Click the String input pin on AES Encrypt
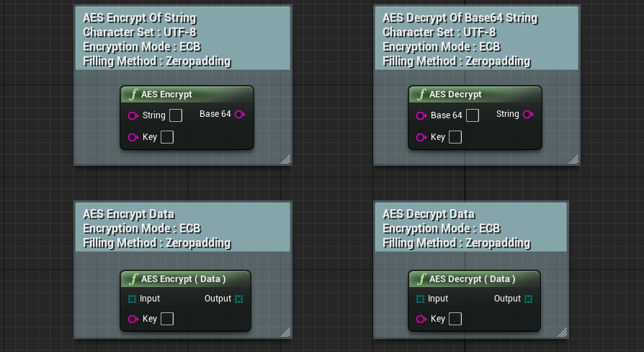Screen dimensions: 644x352 (133, 115)
